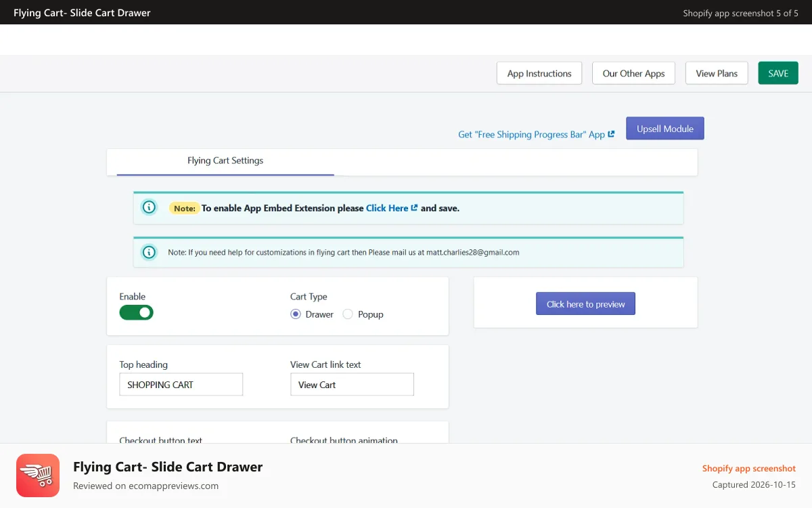Click the 'Cart Type' label
The image size is (812, 508).
point(309,297)
